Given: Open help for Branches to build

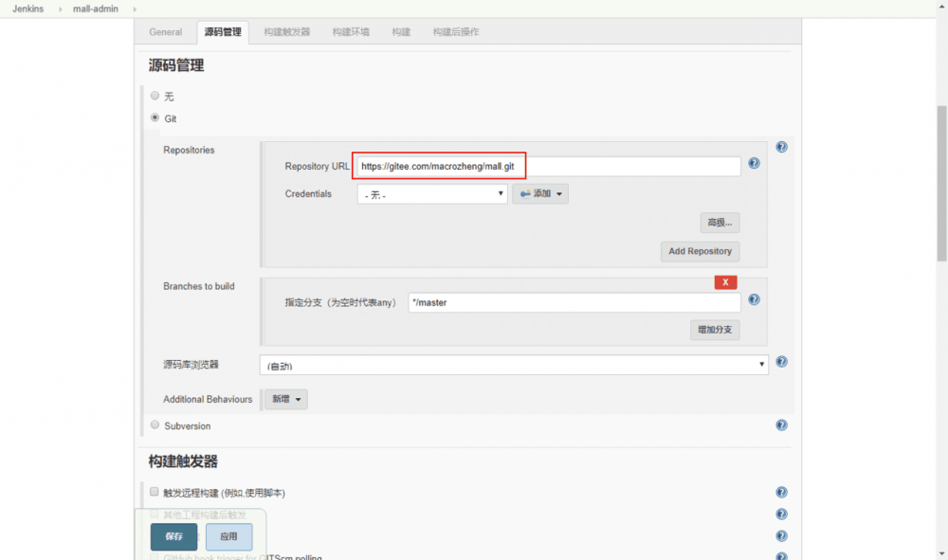Looking at the screenshot, I should [754, 299].
